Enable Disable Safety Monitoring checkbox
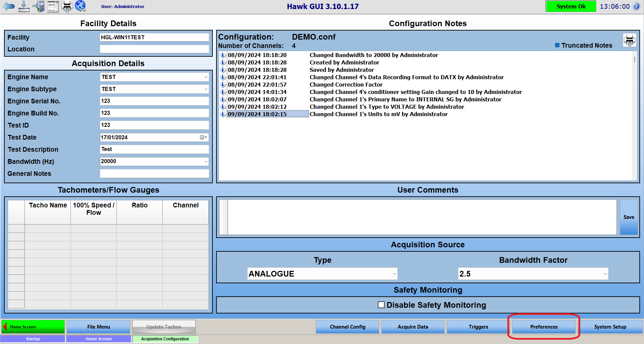This screenshot has height=344, width=644. [x=381, y=305]
